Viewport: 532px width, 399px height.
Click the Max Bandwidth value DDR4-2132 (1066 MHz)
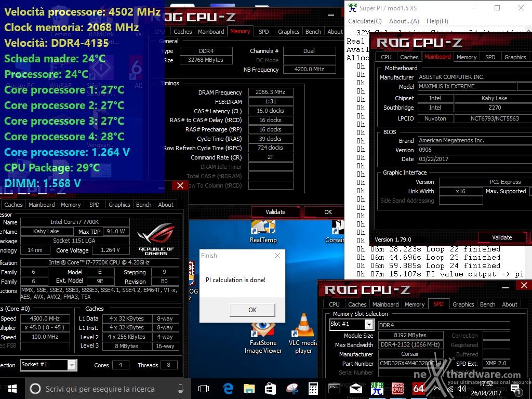[410, 345]
